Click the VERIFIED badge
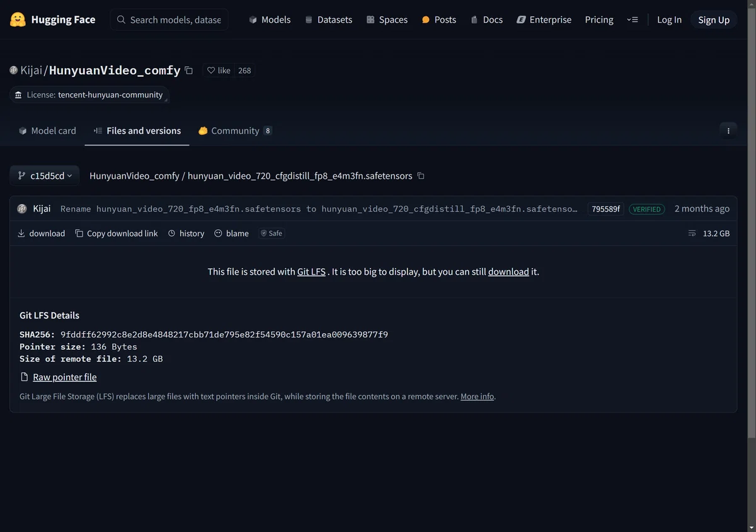 [x=647, y=209]
